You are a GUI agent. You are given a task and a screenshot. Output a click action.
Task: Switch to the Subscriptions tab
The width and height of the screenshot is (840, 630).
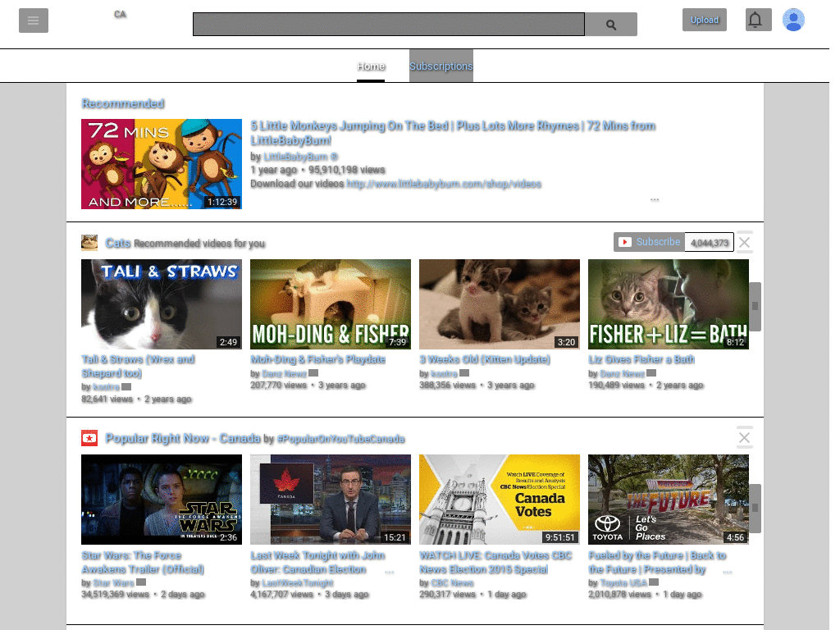pos(441,66)
